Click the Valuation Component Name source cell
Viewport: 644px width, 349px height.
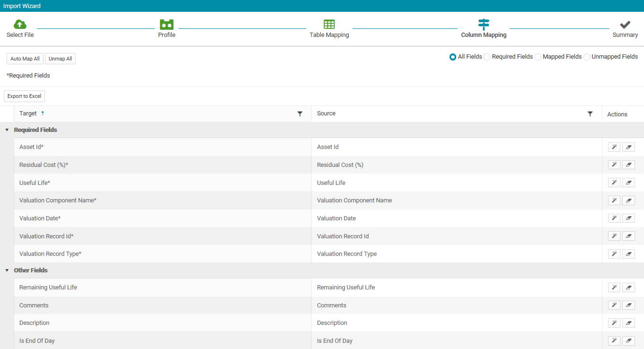(457, 201)
